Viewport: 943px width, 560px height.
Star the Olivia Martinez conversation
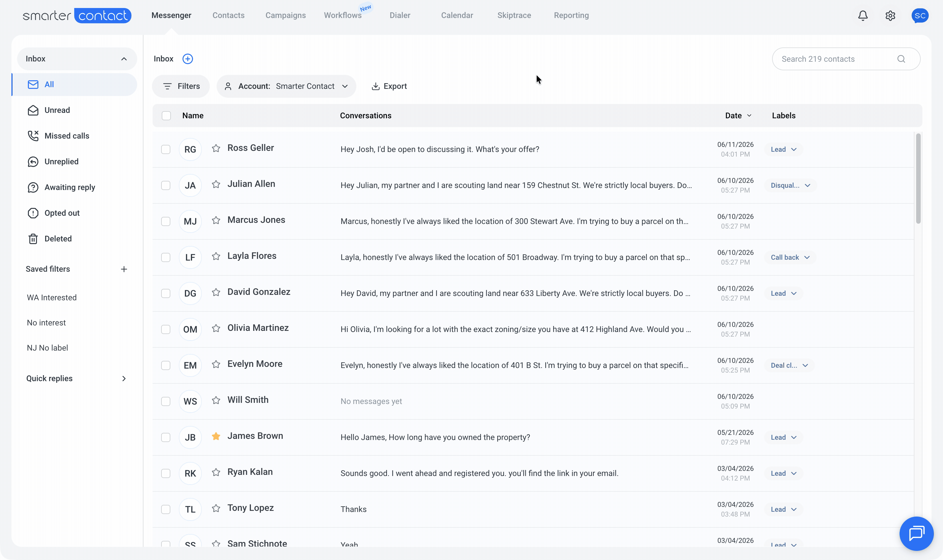[216, 328]
